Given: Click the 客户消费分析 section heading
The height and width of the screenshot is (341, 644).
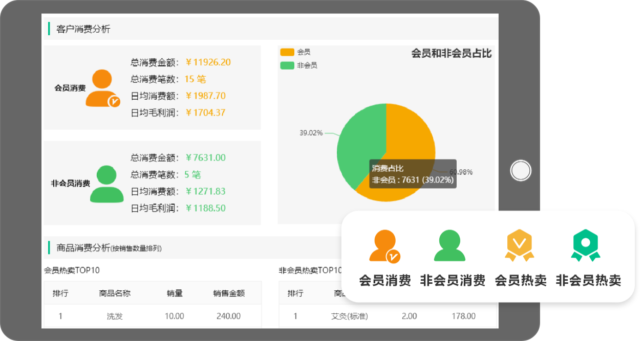Looking at the screenshot, I should [83, 29].
